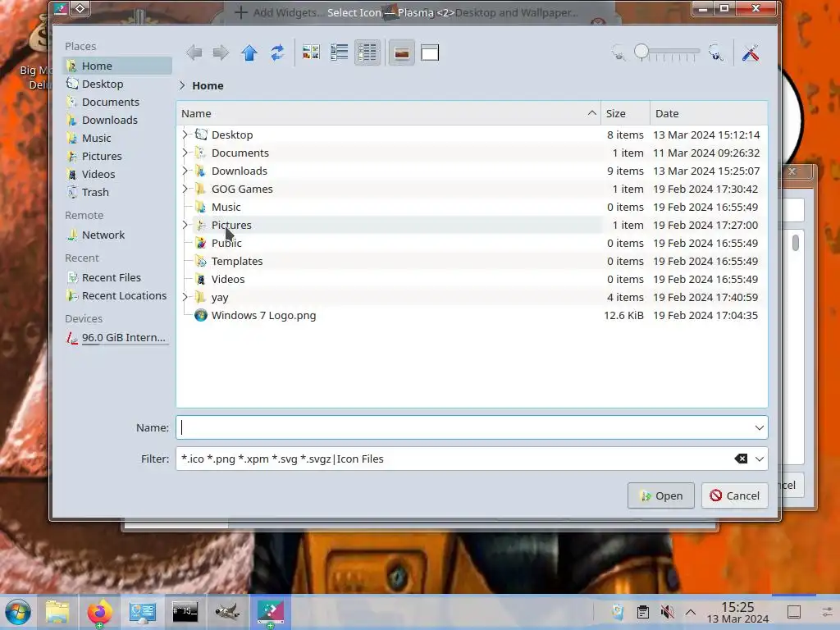Toggle the inline file preview button
Image resolution: width=840 pixels, height=630 pixels.
click(402, 52)
